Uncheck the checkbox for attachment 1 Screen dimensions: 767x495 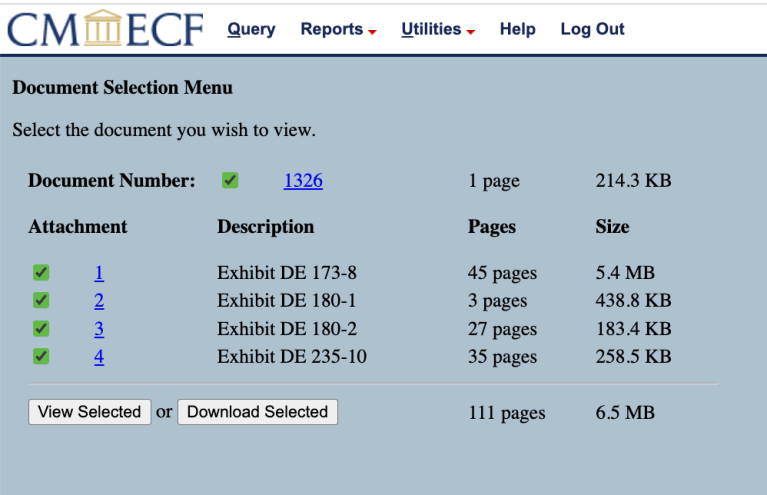[x=41, y=273]
